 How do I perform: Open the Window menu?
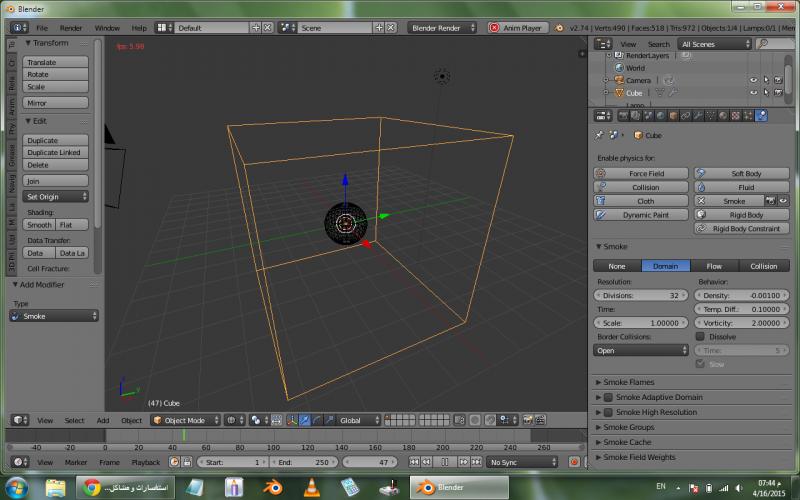tap(107, 28)
